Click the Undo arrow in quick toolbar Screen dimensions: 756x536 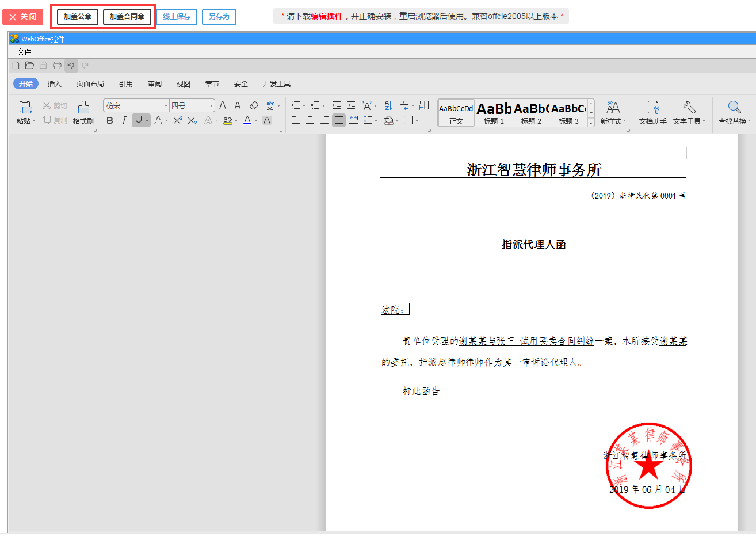pos(71,66)
